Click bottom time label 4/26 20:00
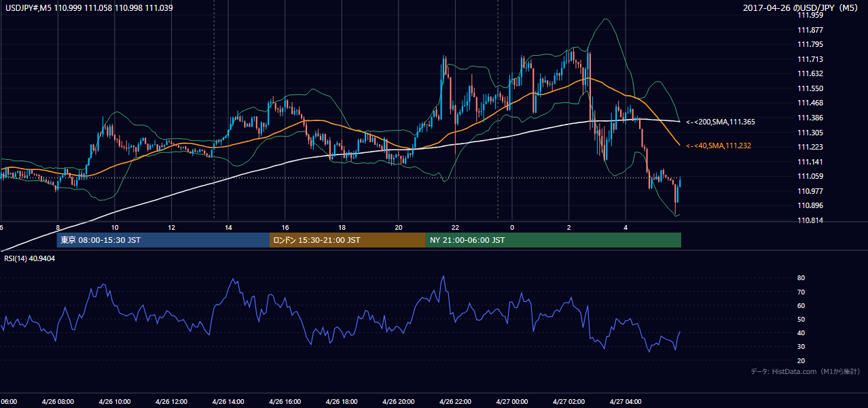 tap(399, 401)
